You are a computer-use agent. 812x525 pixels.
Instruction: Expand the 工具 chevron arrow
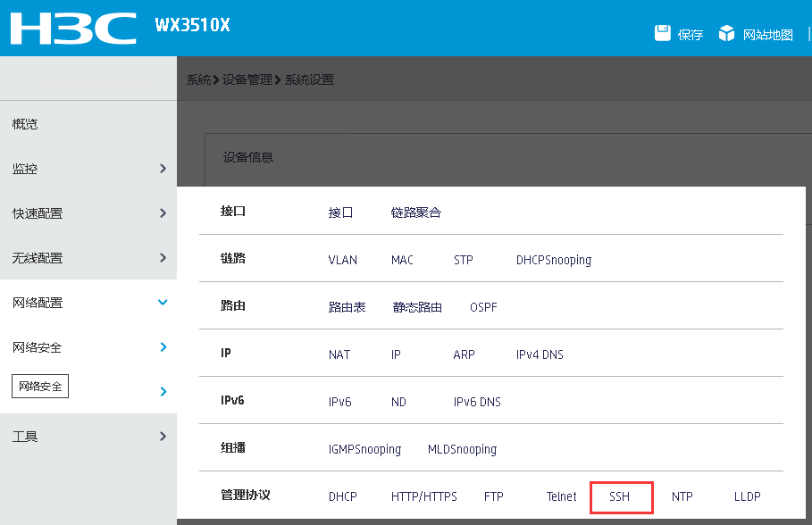click(x=163, y=436)
